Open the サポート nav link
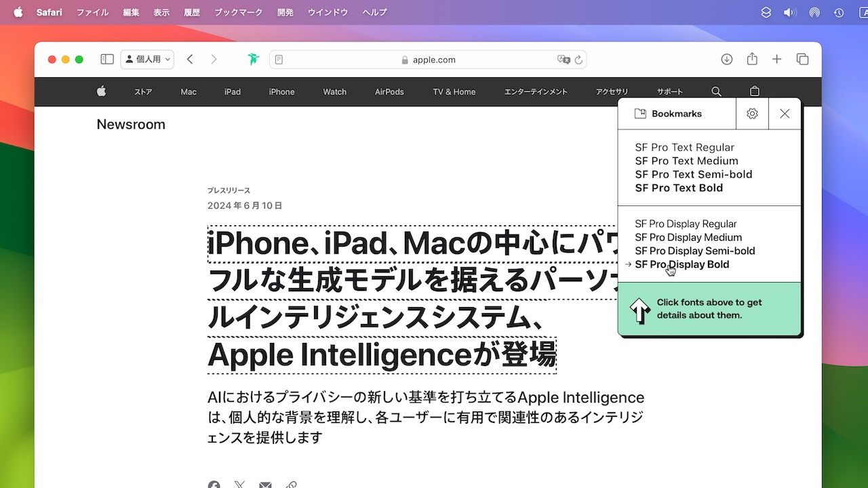The width and height of the screenshot is (868, 488). click(669, 92)
